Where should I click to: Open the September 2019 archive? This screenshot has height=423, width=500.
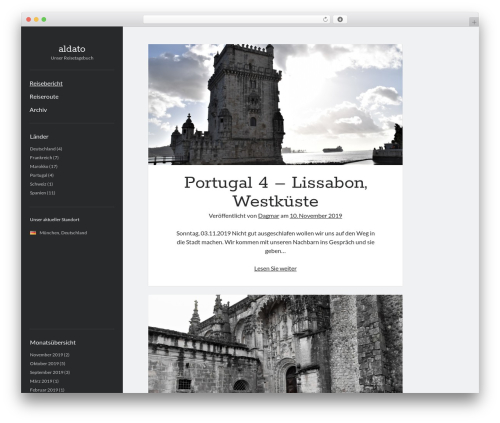[50, 372]
